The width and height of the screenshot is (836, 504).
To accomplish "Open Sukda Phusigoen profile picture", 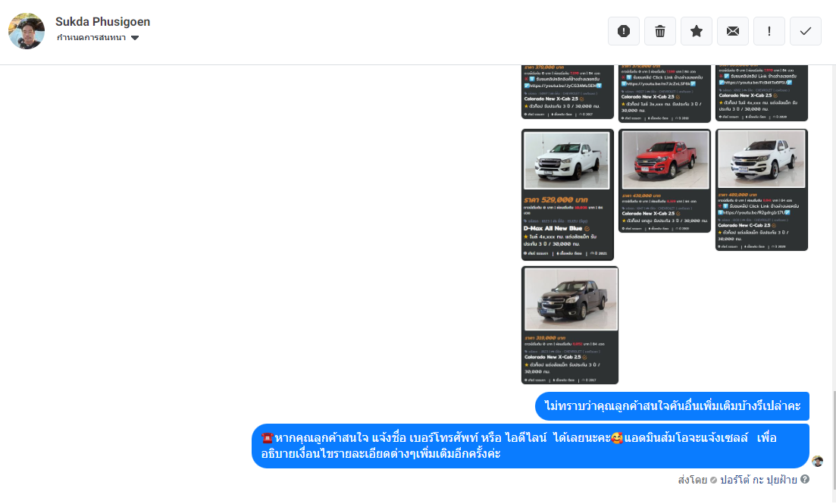I will click(x=27, y=31).
